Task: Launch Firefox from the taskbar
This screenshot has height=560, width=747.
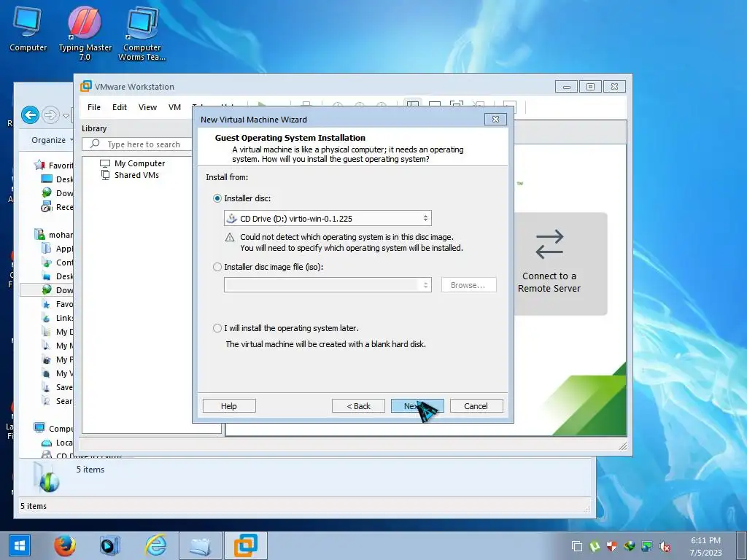Action: point(65,545)
